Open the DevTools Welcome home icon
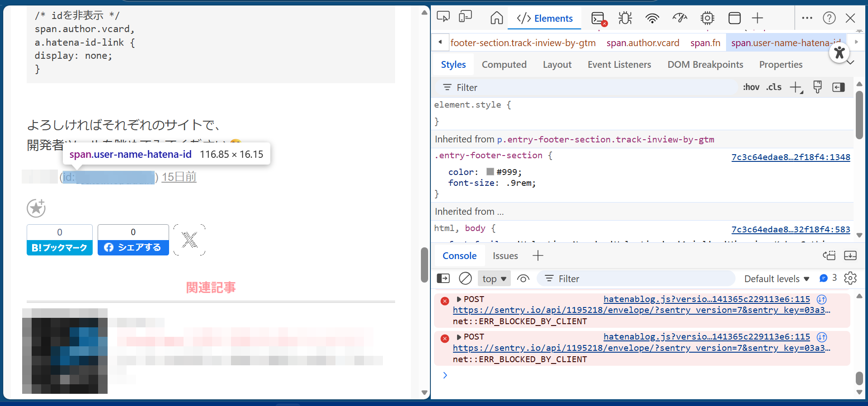The image size is (868, 406). click(x=496, y=18)
